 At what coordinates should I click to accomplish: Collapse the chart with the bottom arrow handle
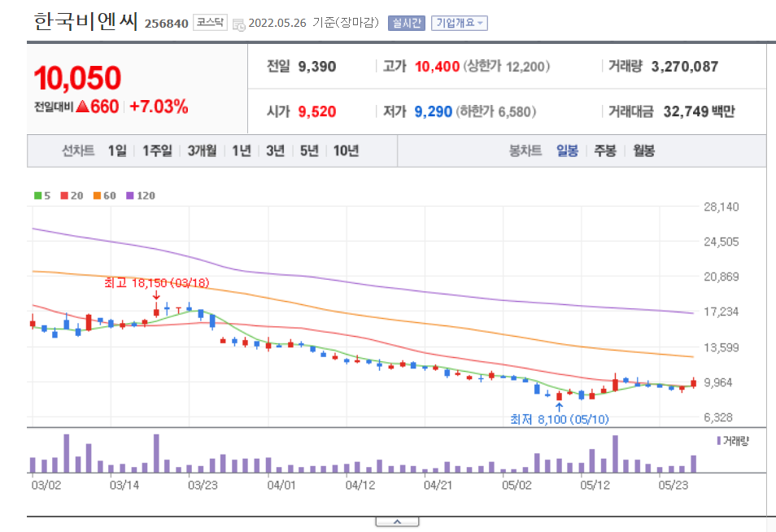coord(397,522)
